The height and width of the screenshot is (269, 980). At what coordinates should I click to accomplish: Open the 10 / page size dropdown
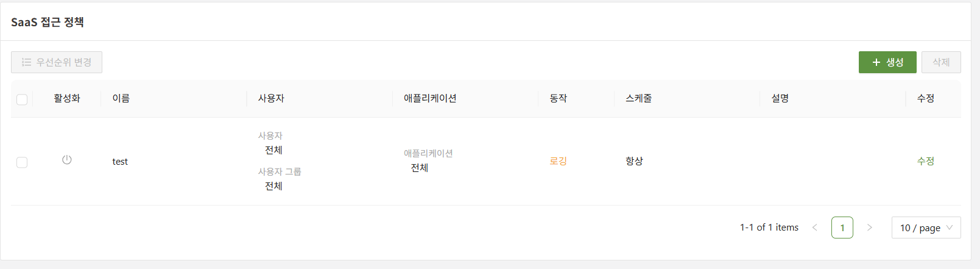[926, 228]
